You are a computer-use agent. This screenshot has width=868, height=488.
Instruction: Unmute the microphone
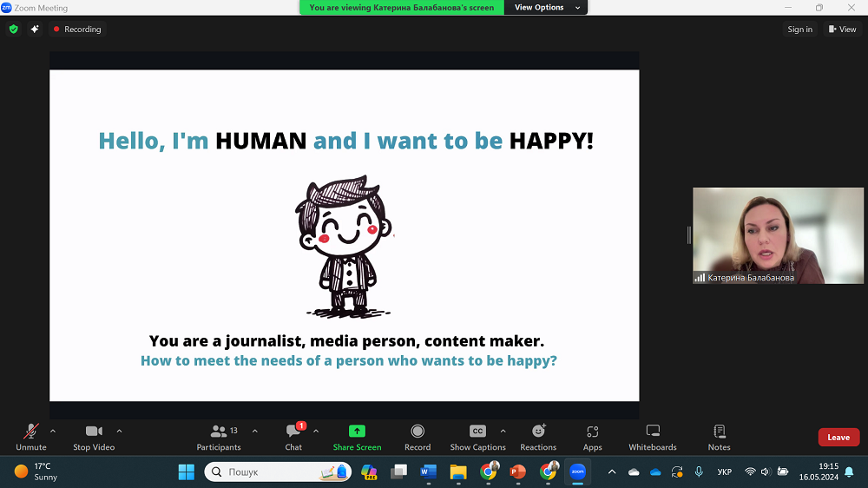[x=31, y=436]
